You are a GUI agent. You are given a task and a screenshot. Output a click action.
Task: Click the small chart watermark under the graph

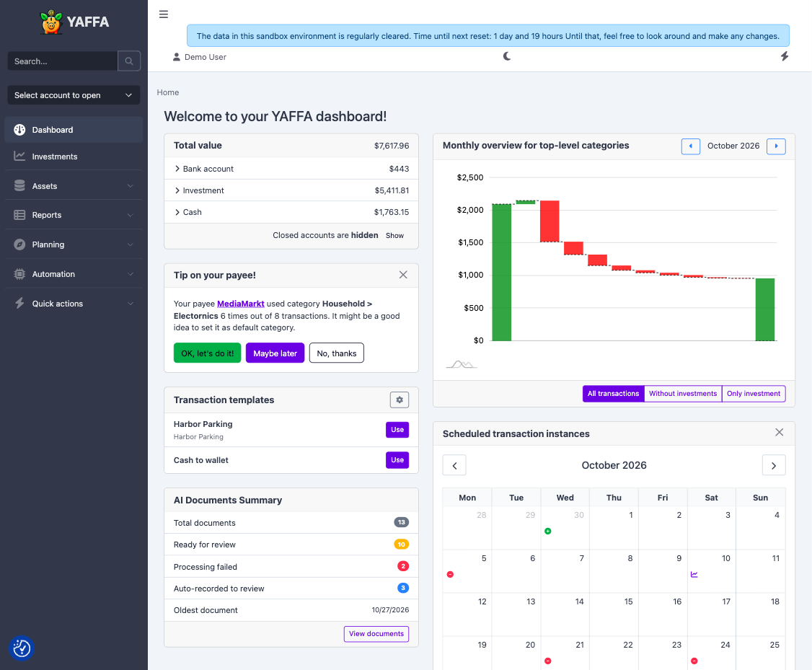pos(461,364)
